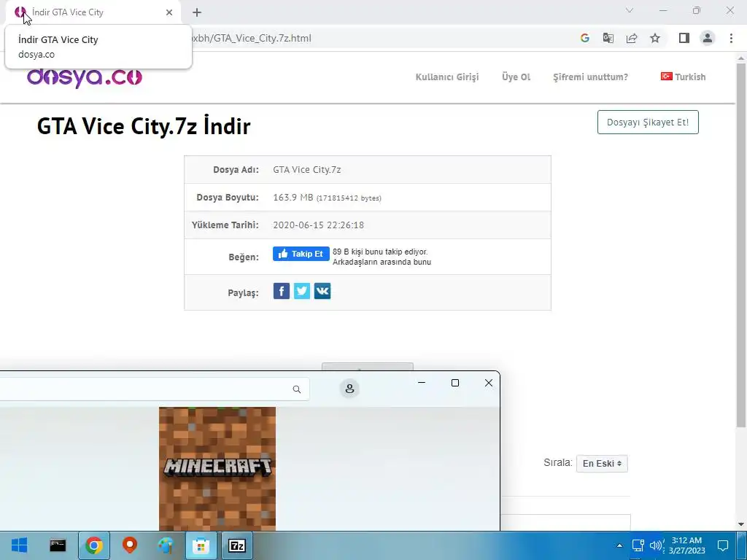Share on Facebook icon
This screenshot has width=747, height=560.
pos(282,291)
